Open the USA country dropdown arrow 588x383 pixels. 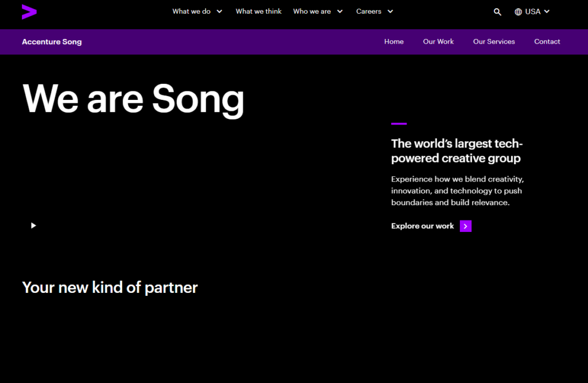[547, 11]
